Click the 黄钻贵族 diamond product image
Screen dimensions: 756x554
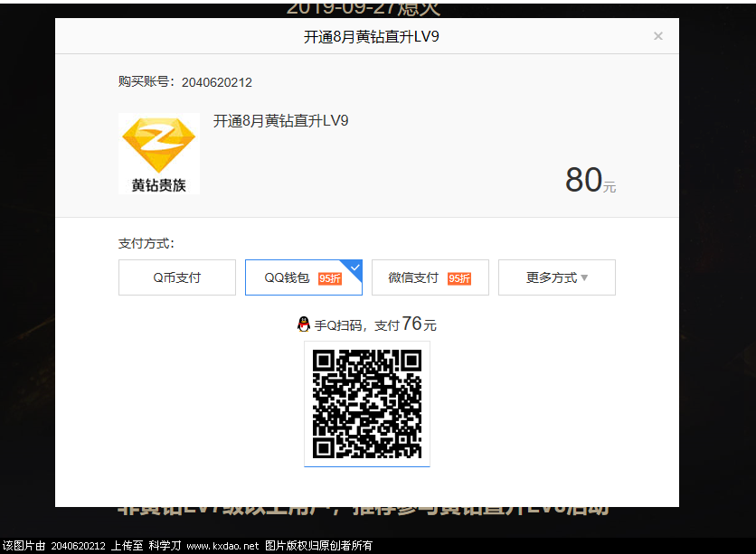pos(159,154)
